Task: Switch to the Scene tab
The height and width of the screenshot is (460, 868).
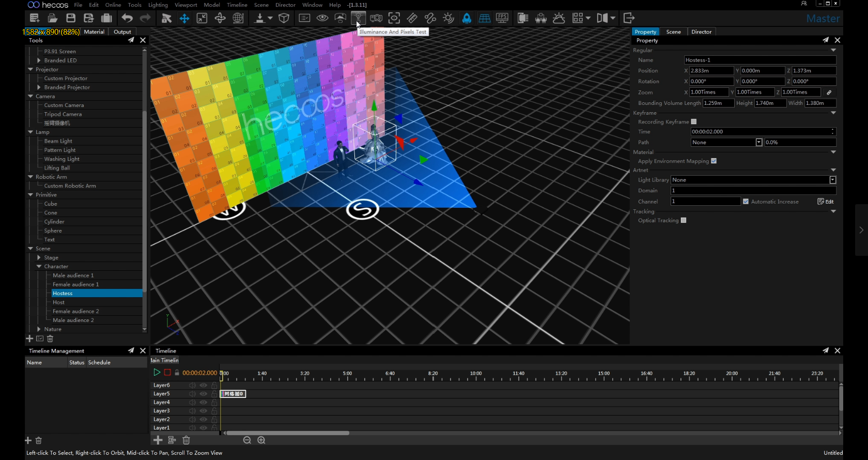Action: pos(673,32)
